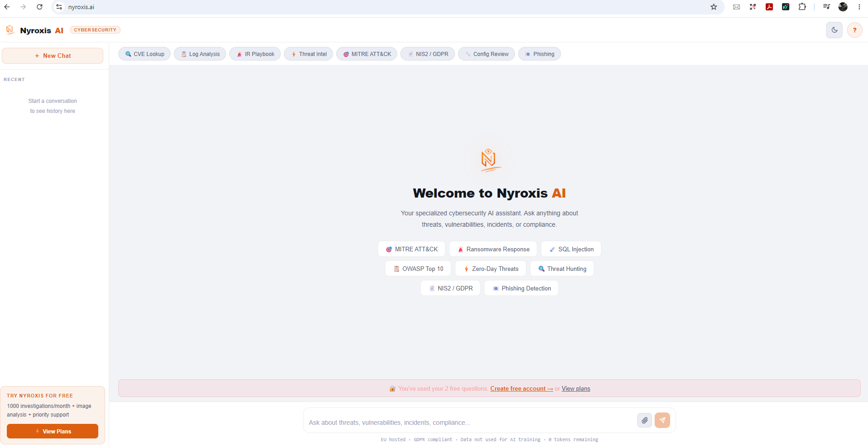
Task: Go forward with the browser forward arrow
Action: [x=23, y=7]
